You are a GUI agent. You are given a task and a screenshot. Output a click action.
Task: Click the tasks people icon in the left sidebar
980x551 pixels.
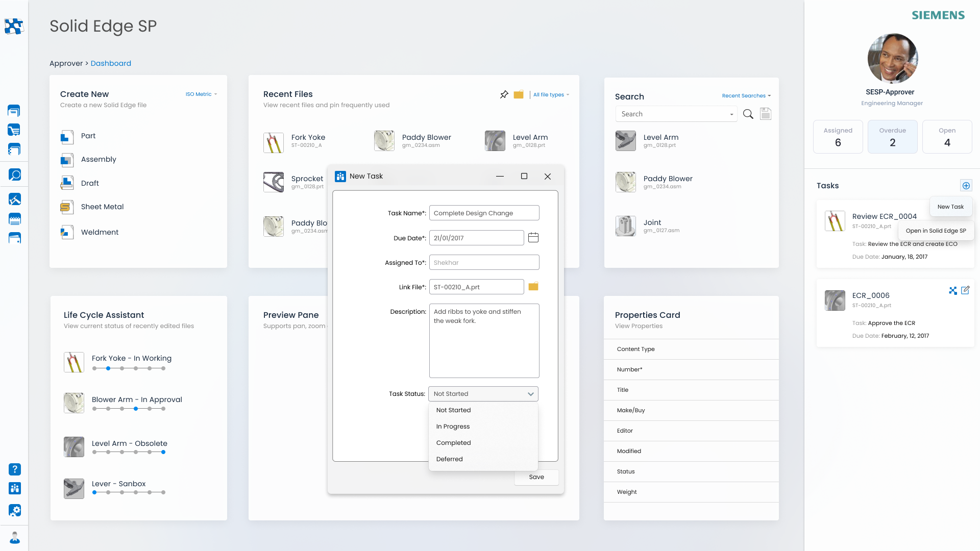15,488
